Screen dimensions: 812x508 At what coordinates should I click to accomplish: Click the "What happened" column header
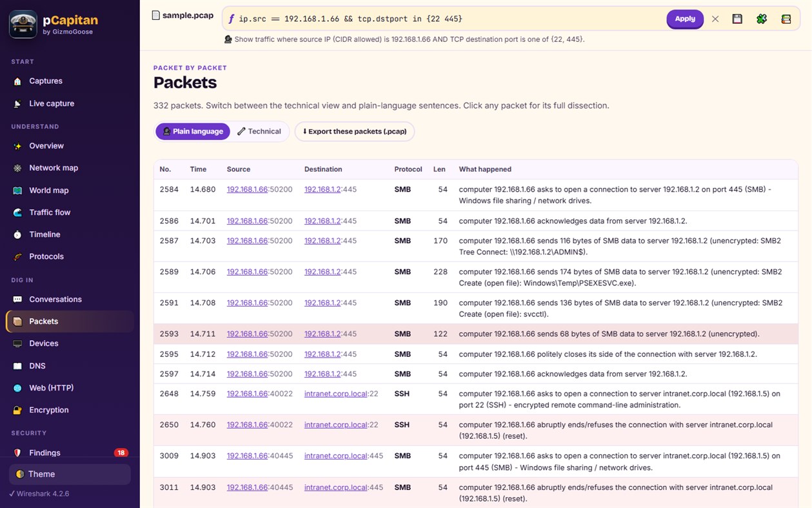[485, 169]
